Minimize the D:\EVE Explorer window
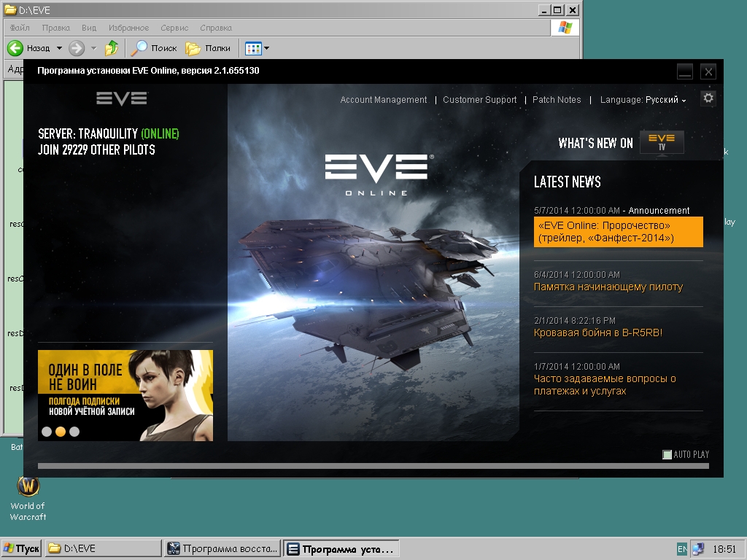This screenshot has height=560, width=747. click(544, 10)
